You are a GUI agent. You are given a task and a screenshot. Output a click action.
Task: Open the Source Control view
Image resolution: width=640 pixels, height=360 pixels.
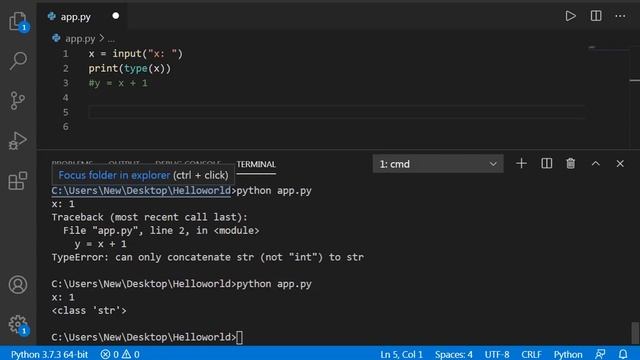18,100
